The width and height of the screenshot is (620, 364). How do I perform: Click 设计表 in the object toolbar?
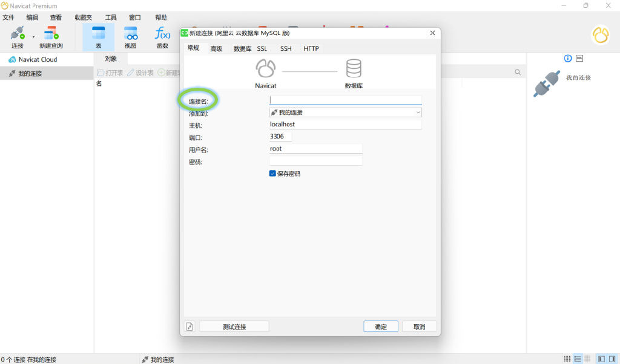click(140, 73)
